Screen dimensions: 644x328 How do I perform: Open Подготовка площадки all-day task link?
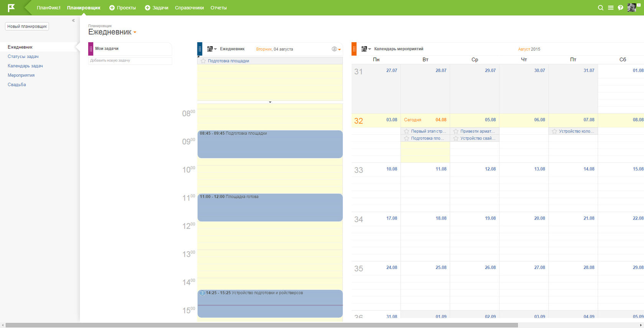point(228,61)
